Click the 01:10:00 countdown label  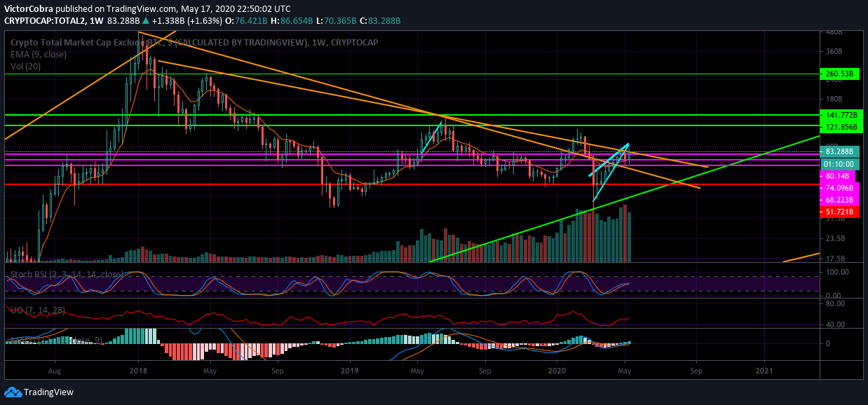click(841, 164)
